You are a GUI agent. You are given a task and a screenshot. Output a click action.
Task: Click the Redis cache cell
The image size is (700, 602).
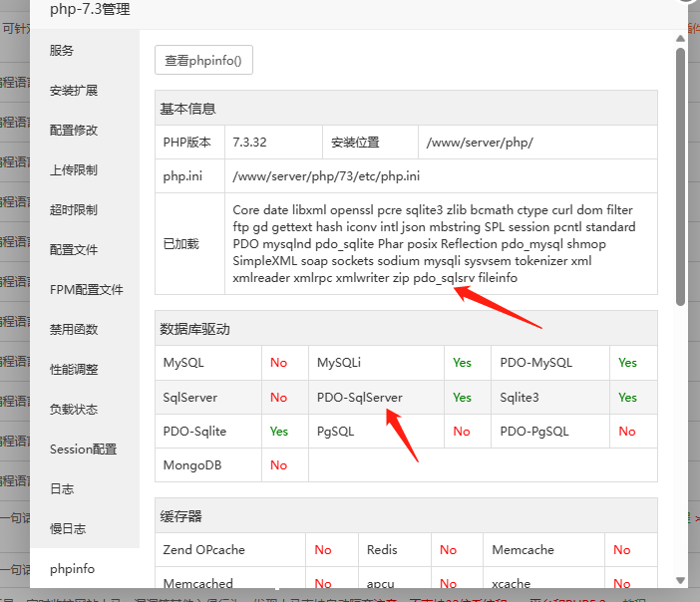(395, 550)
